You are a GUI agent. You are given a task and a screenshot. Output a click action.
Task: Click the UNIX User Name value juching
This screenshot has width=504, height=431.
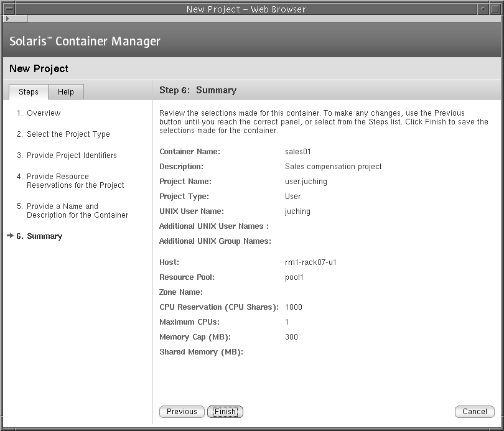point(297,211)
